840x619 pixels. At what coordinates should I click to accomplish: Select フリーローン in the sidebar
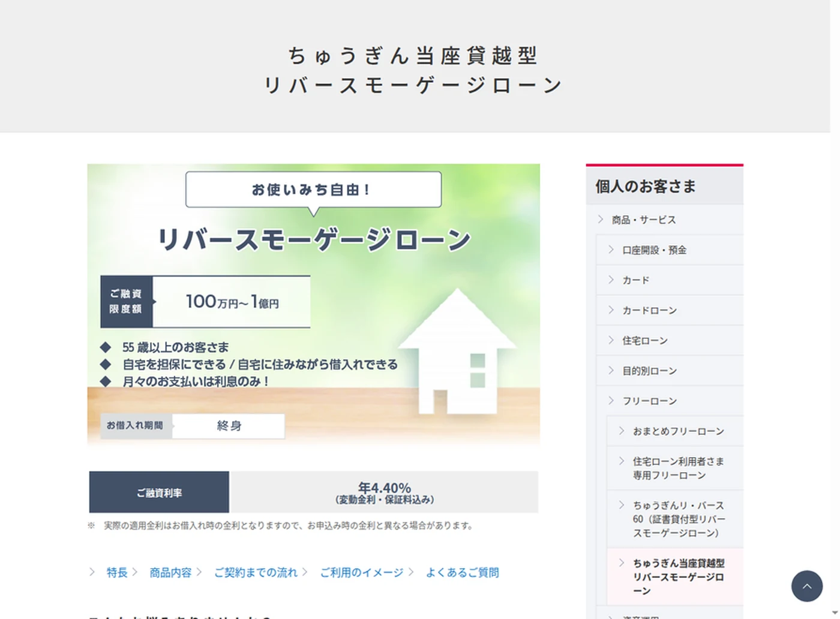coord(670,401)
